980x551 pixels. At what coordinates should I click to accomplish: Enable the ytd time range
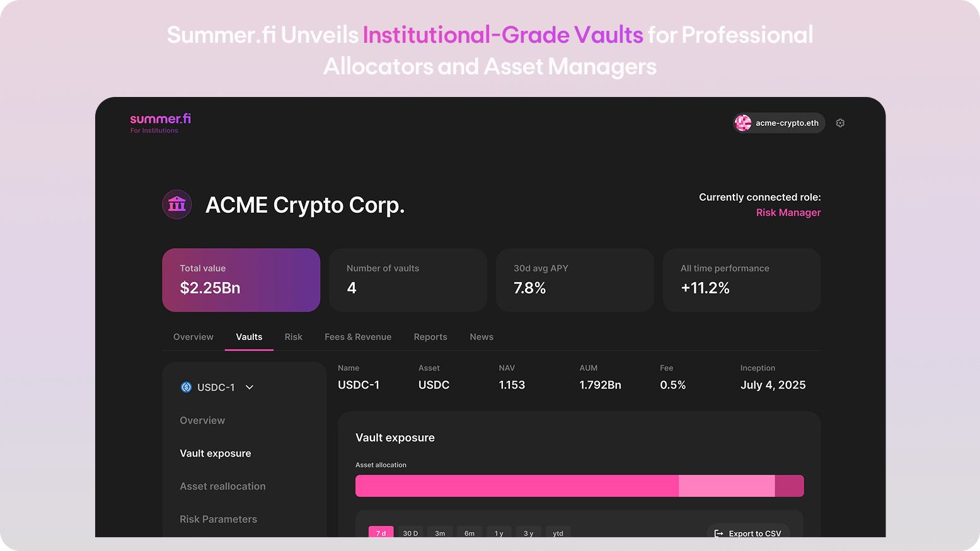[558, 533]
